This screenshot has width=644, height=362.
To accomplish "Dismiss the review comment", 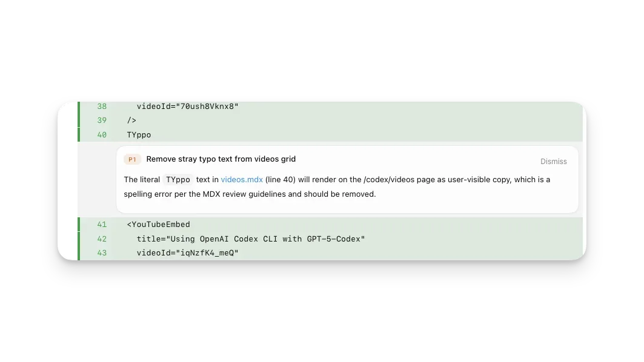I will pyautogui.click(x=553, y=161).
